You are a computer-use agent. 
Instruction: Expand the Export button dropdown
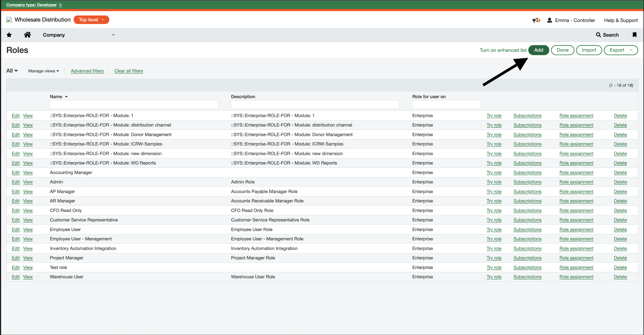(631, 50)
